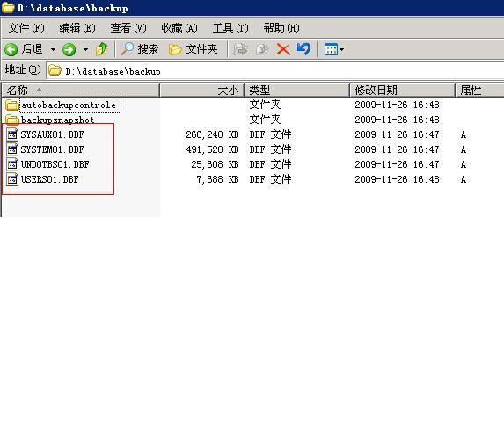Click the 地址(D) address label
Viewport: 504px width, 421px height.
click(23, 69)
